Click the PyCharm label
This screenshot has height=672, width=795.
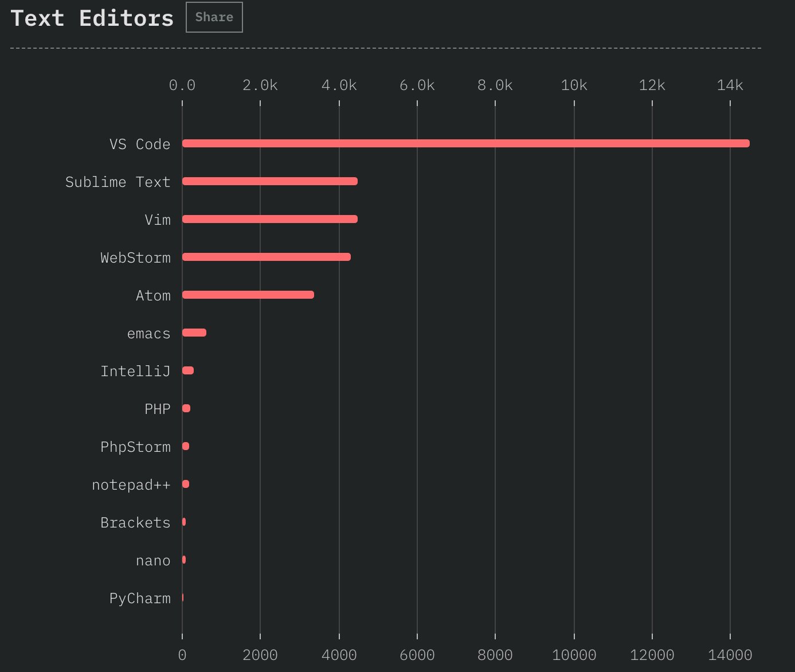tap(140, 598)
